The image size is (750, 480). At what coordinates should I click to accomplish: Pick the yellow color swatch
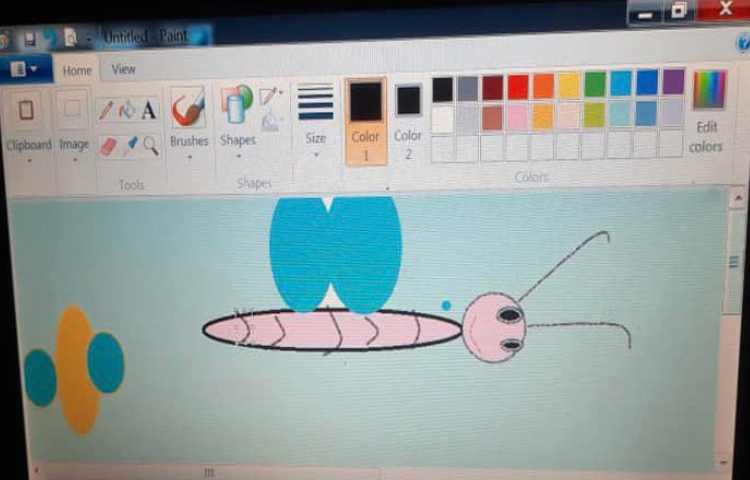569,85
